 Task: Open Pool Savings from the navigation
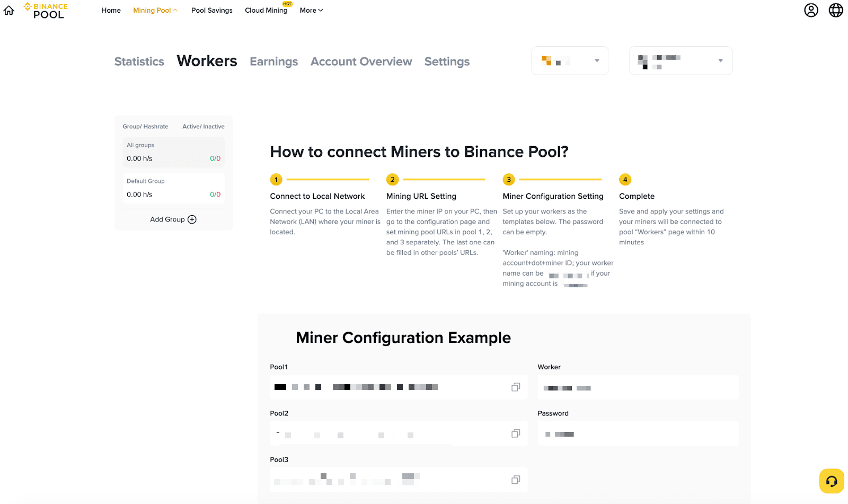pyautogui.click(x=212, y=10)
